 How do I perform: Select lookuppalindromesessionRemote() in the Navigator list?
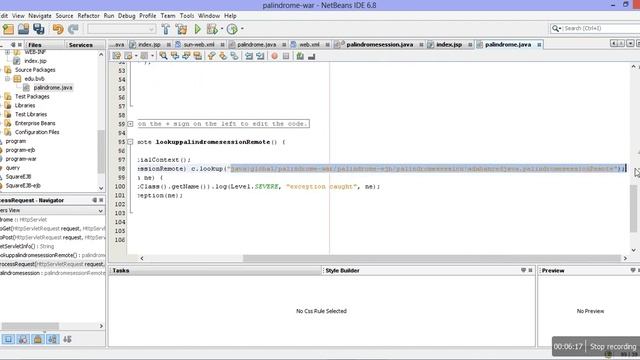[x=52, y=255]
